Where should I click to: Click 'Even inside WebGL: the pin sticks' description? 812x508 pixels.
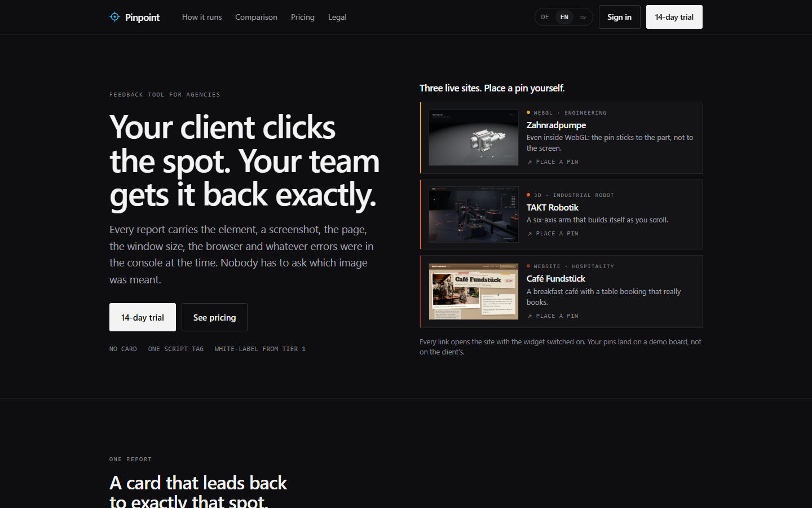tap(610, 143)
